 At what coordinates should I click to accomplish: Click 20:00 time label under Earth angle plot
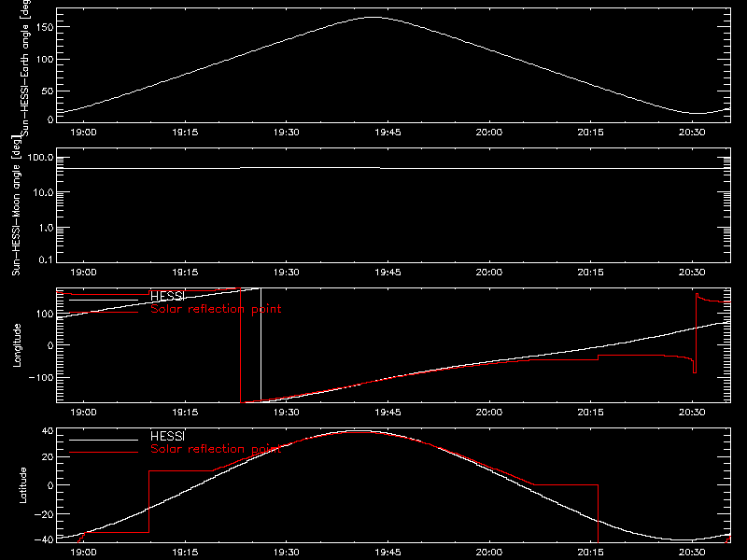point(488,133)
